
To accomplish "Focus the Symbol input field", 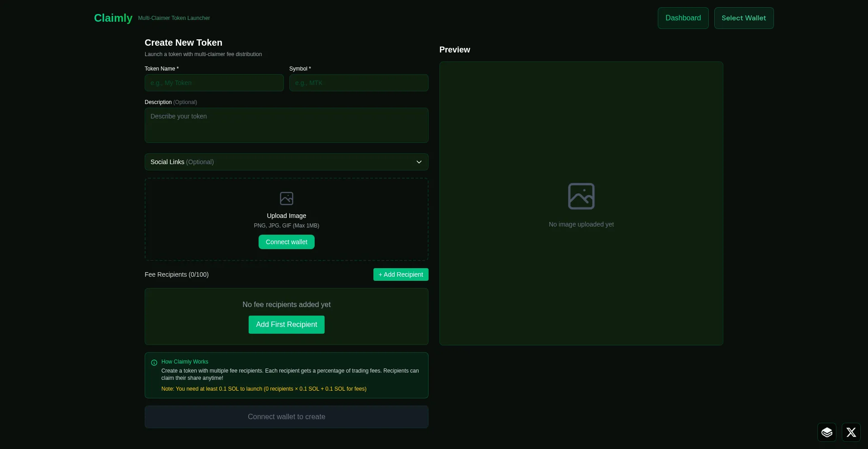I will click(x=359, y=83).
